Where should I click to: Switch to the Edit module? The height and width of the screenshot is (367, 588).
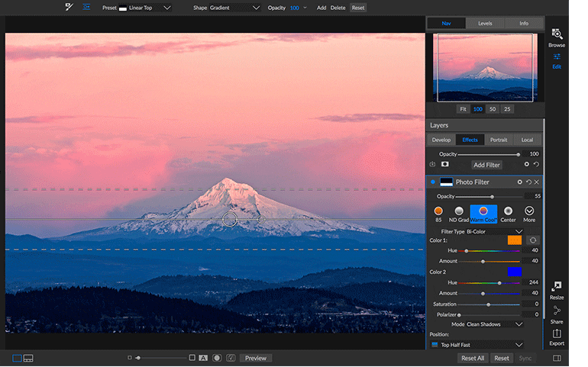(557, 61)
